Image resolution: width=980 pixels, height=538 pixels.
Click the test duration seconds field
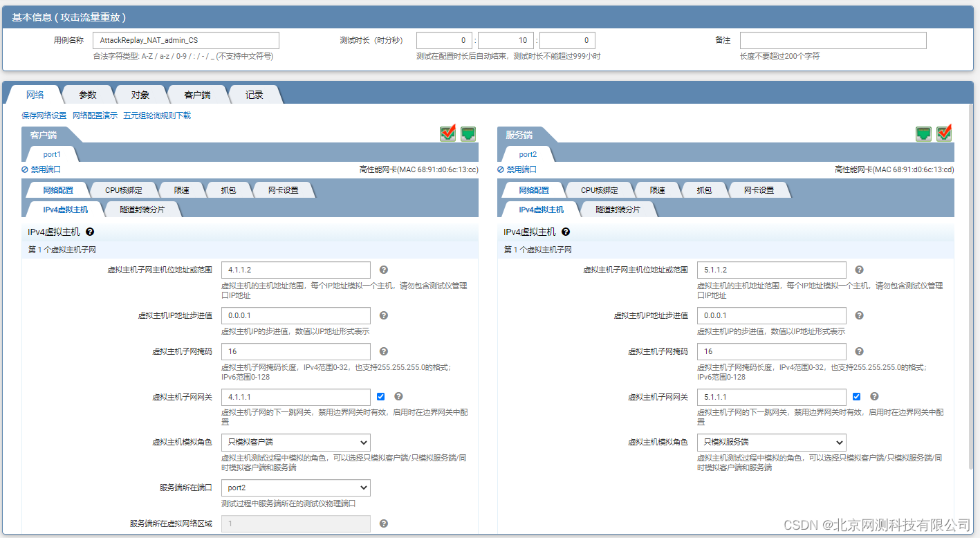pos(567,40)
